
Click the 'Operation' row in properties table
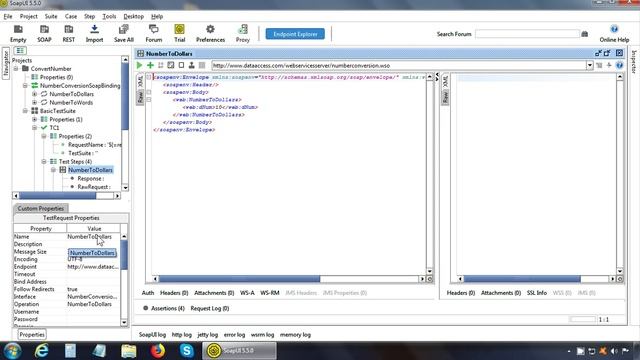click(67, 304)
